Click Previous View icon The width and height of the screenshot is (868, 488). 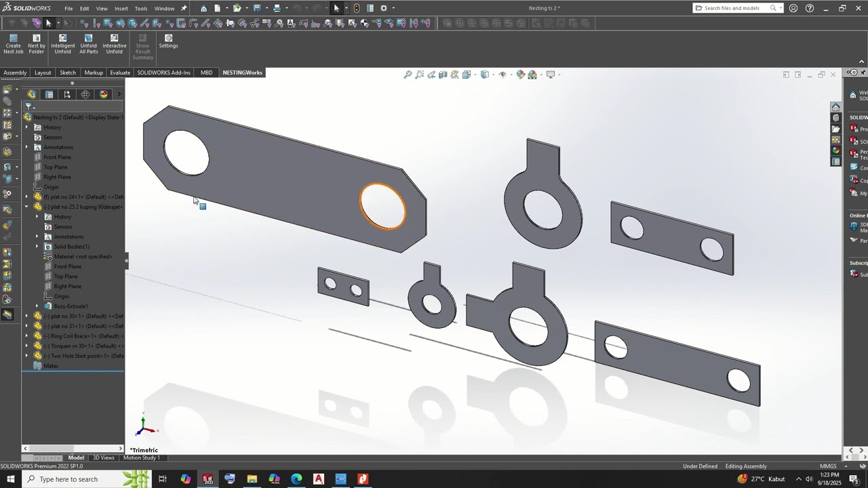(431, 75)
